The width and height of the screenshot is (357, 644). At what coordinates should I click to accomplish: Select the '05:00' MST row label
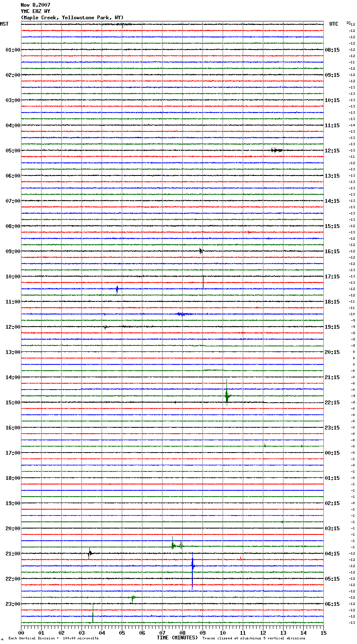pyautogui.click(x=13, y=151)
